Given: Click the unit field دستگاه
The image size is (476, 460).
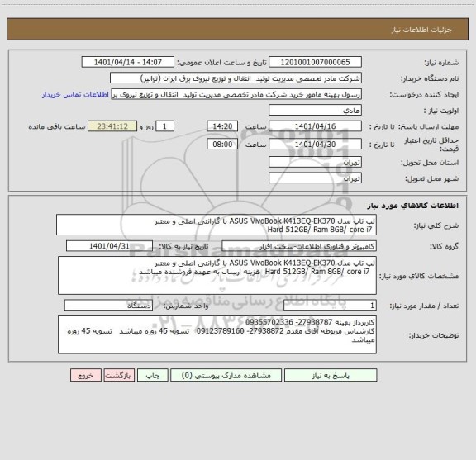Looking at the screenshot, I should pyautogui.click(x=108, y=306).
